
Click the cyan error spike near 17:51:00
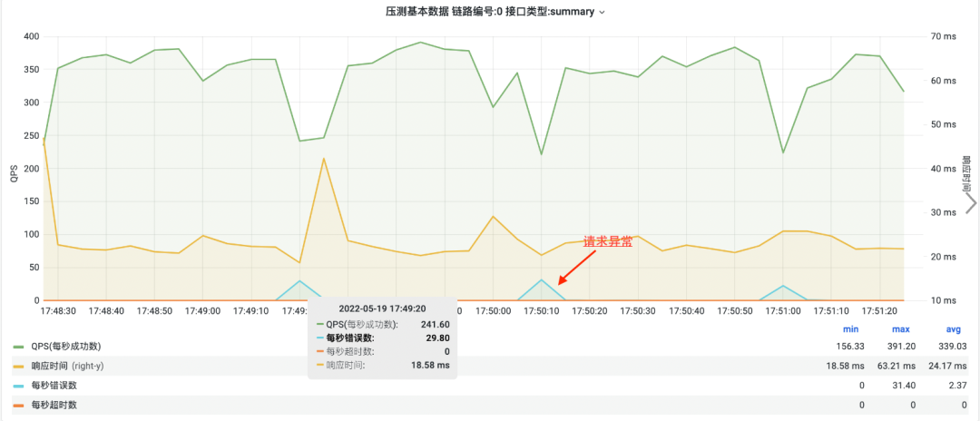click(x=784, y=286)
